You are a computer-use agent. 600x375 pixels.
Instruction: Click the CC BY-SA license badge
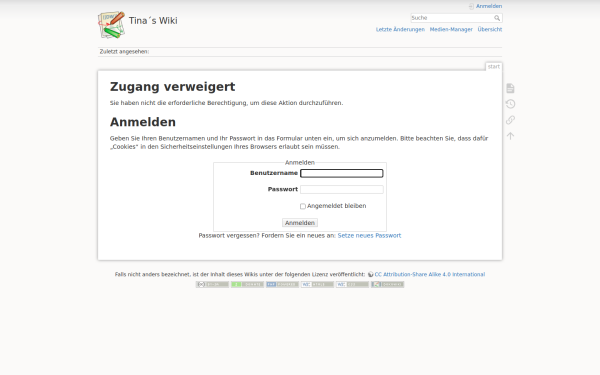pyautogui.click(x=212, y=284)
